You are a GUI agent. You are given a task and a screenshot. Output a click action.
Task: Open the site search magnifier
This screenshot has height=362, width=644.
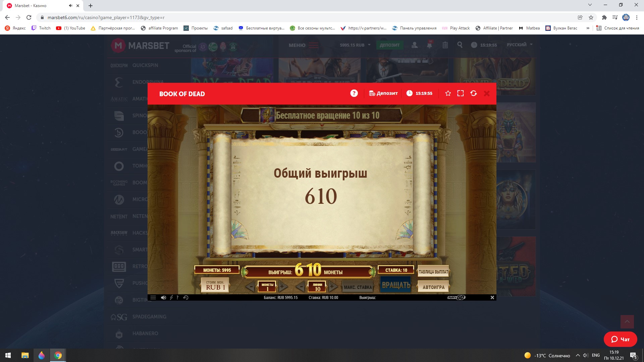point(460,45)
